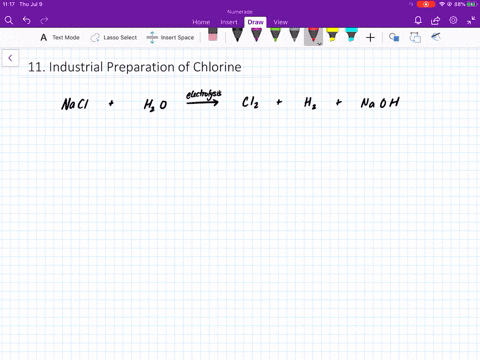Choose Insert Space tool
This screenshot has width=480, height=360.
pyautogui.click(x=170, y=37)
